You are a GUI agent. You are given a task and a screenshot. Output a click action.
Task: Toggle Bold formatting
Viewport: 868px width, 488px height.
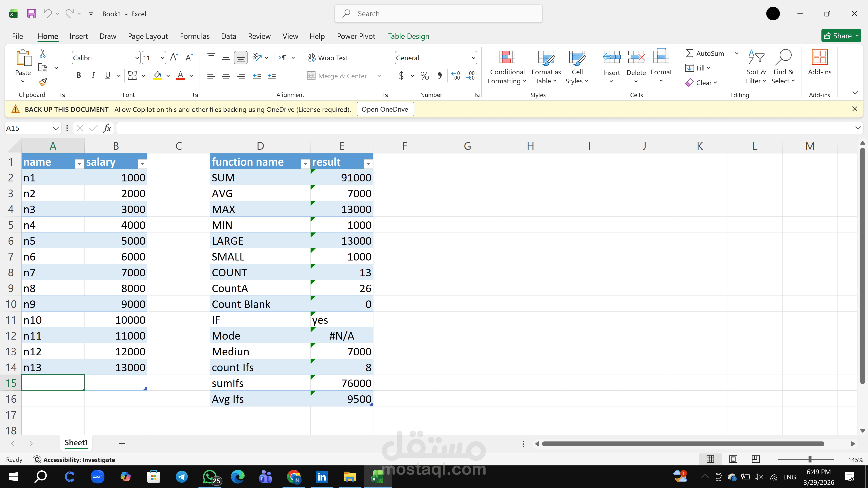click(x=78, y=75)
